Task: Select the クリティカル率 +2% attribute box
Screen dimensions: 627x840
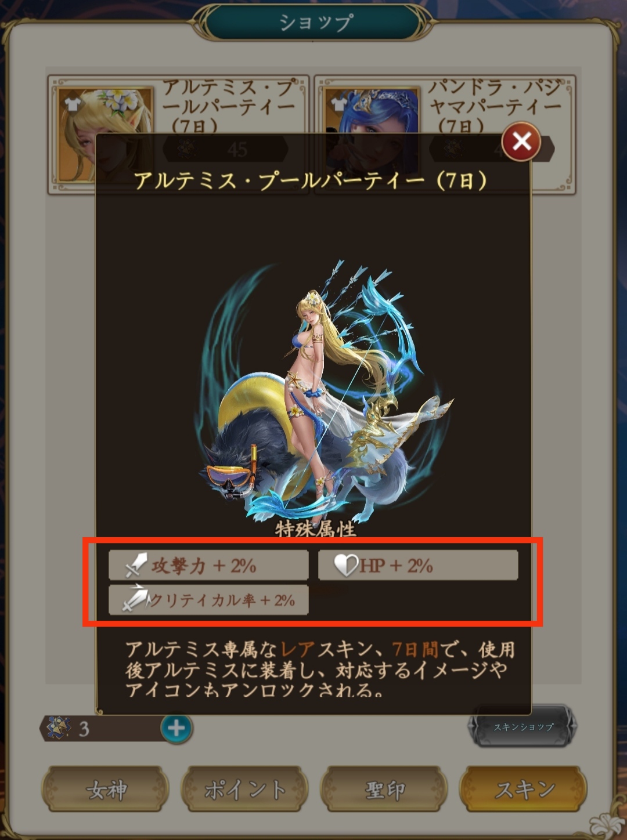Action: pyautogui.click(x=208, y=599)
